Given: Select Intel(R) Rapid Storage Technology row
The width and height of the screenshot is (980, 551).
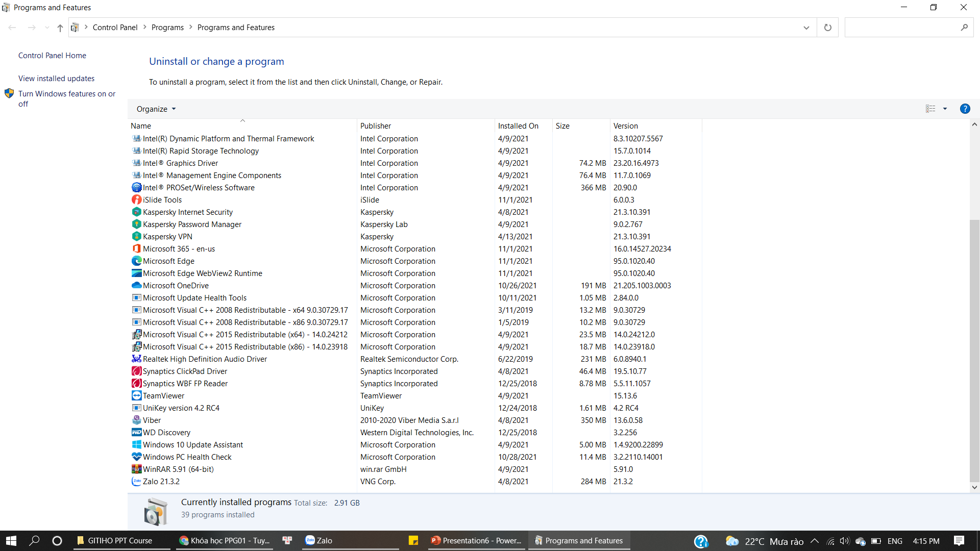Looking at the screenshot, I should coord(415,151).
